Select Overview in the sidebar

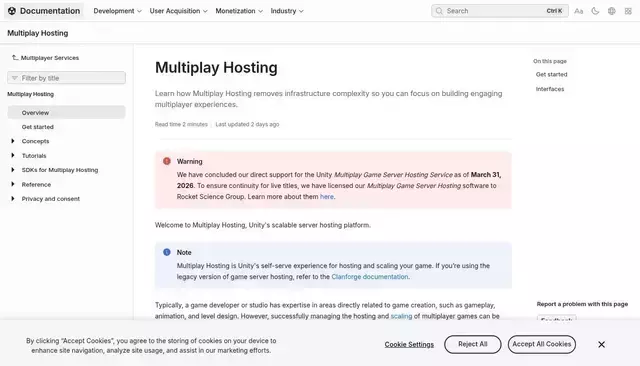67,113
